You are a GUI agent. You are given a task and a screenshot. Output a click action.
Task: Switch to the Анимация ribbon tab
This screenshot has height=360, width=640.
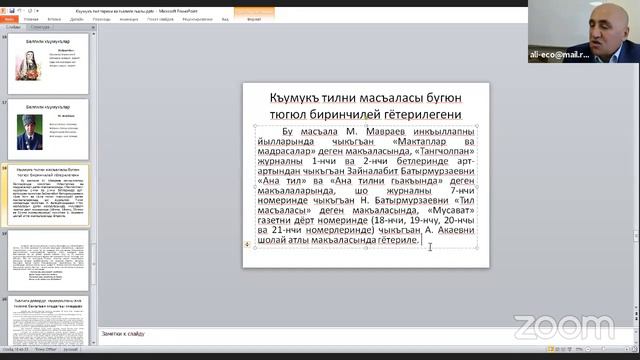[129, 19]
